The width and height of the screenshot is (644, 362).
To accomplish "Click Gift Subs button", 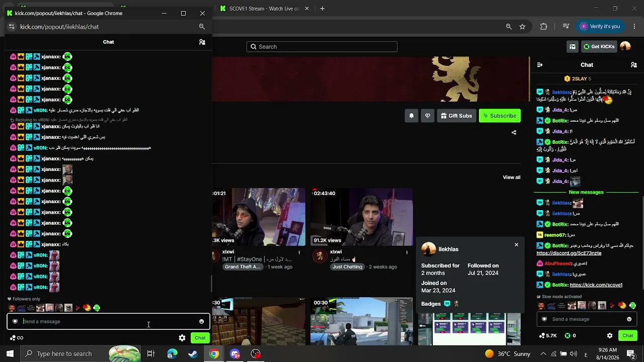I will point(456,116).
